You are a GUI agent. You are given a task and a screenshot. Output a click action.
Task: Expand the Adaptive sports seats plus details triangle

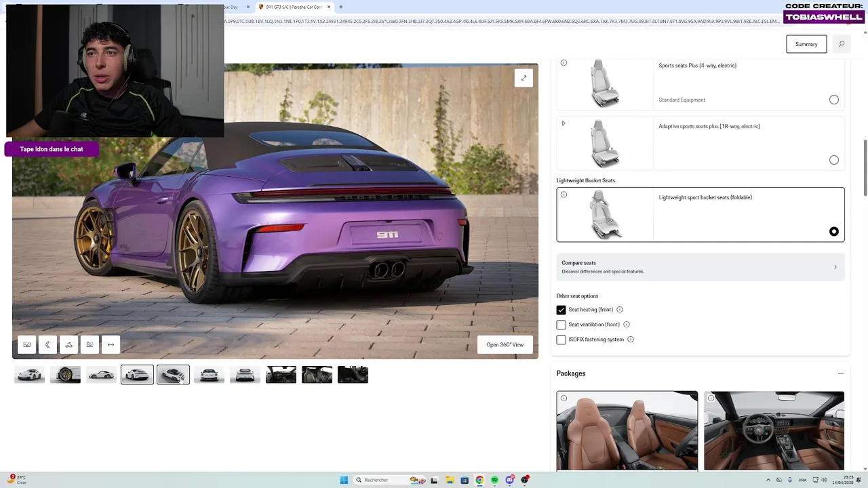click(564, 123)
